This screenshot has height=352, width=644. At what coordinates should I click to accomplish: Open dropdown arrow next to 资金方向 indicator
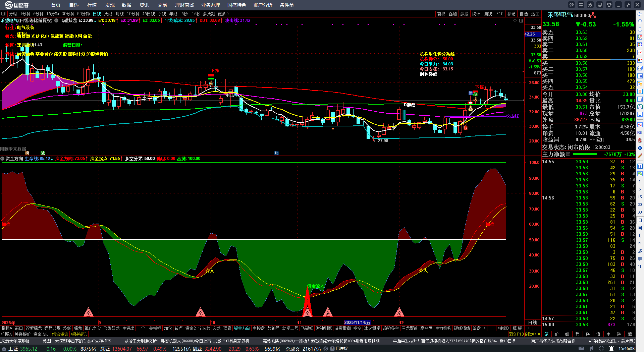tap(2, 159)
